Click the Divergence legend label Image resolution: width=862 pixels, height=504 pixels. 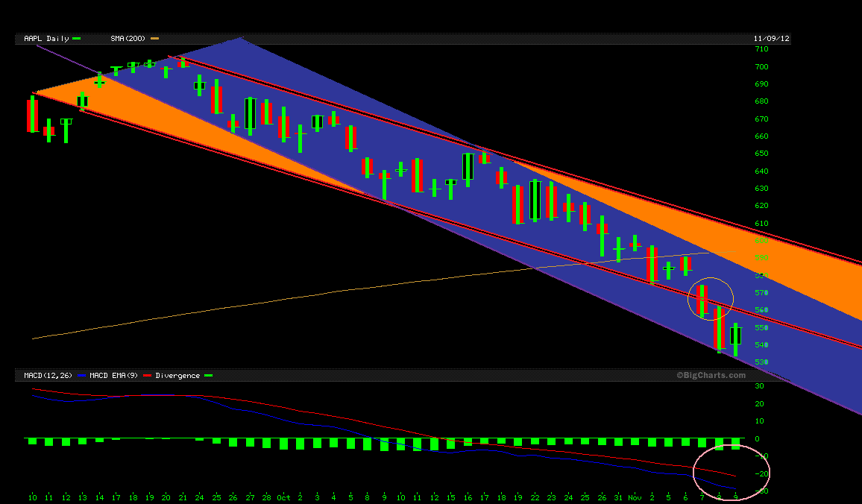[177, 375]
